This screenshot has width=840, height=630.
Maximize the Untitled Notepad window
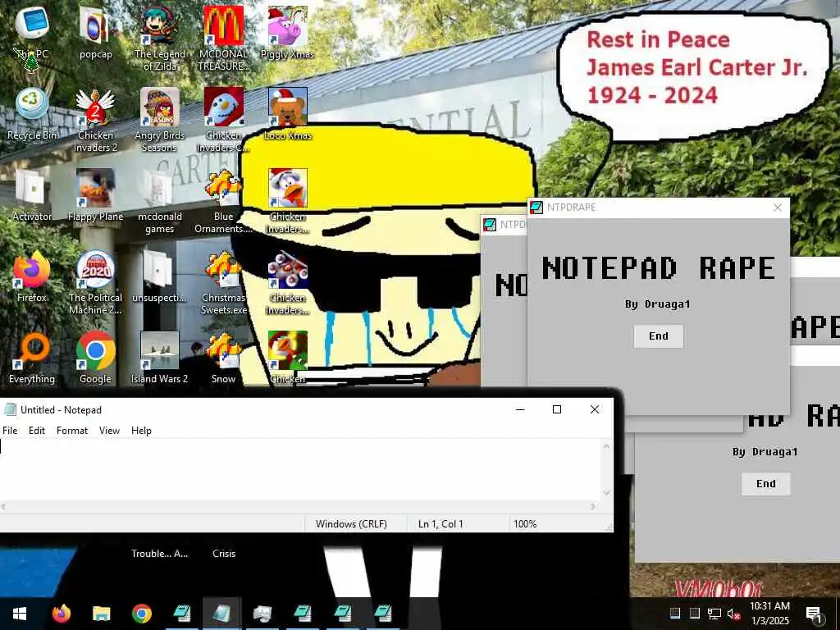pos(557,409)
